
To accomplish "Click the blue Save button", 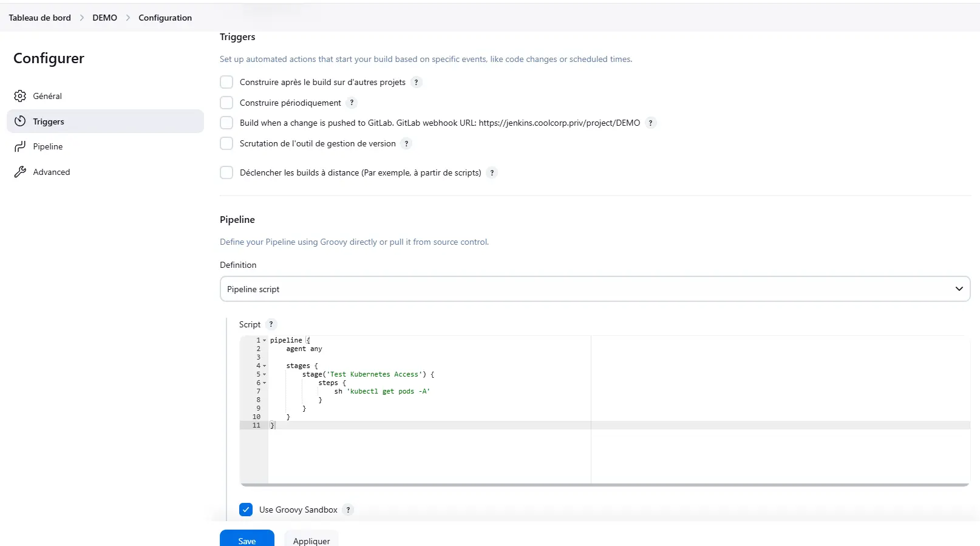I will pyautogui.click(x=247, y=539).
